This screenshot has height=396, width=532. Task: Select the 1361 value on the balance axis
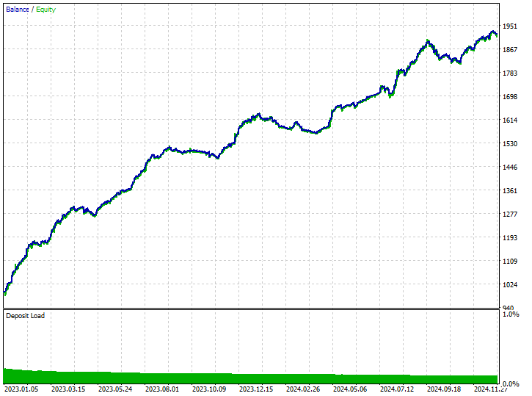coord(510,191)
